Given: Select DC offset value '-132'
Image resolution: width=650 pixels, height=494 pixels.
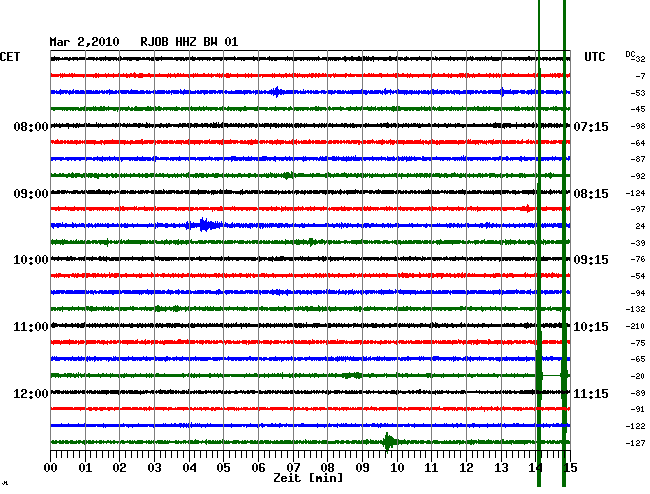Looking at the screenshot, I should [635, 309].
